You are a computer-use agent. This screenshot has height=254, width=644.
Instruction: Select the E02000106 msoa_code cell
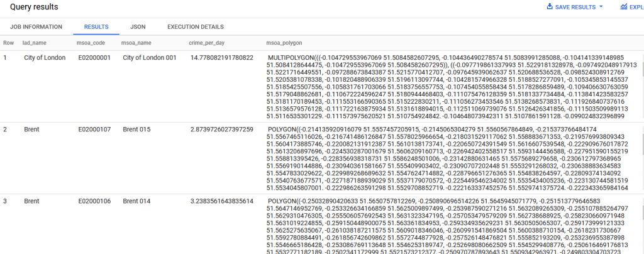94,201
